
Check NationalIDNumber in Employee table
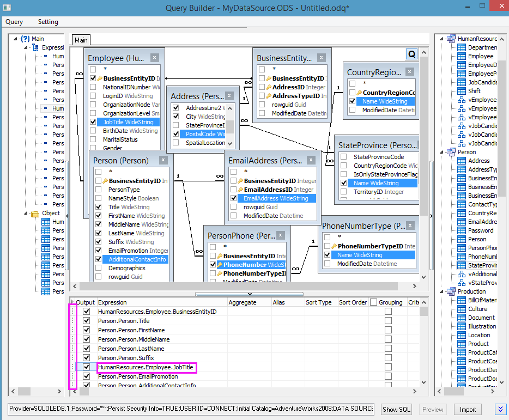93,87
